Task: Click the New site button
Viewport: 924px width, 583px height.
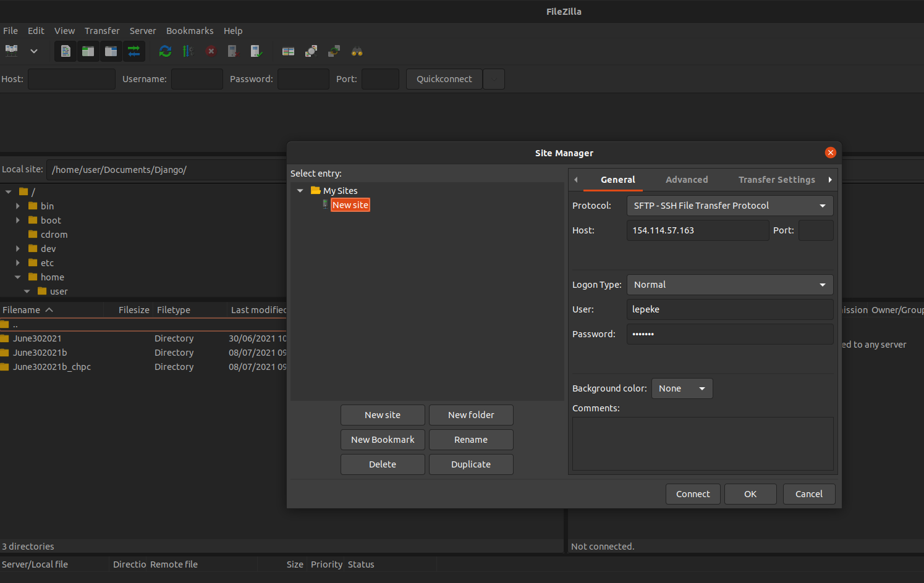Action: point(383,415)
